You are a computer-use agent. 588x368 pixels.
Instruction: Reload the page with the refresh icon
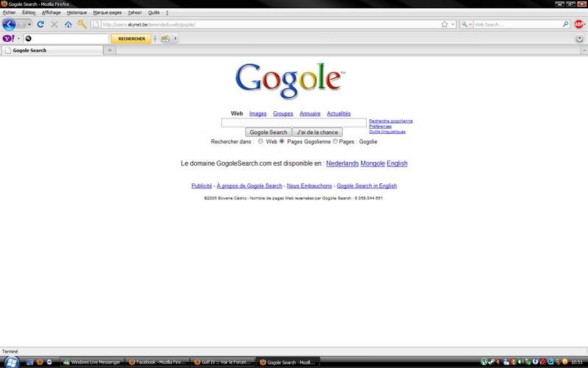(40, 24)
